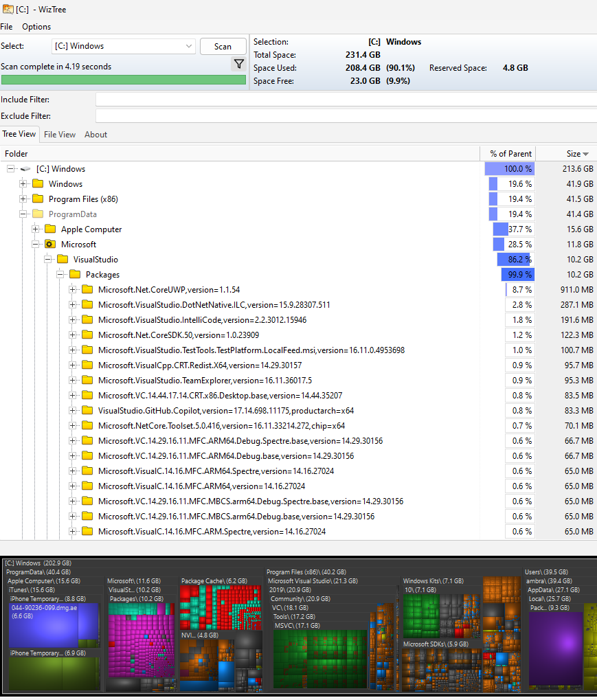Click the Windows Kits\ (7.1 GB) treemap label

433,580
